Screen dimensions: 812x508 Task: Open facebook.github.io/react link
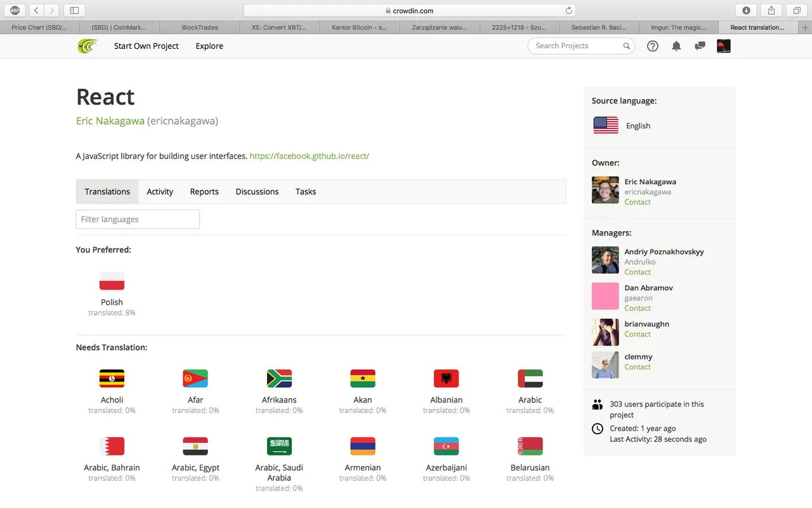(x=310, y=156)
